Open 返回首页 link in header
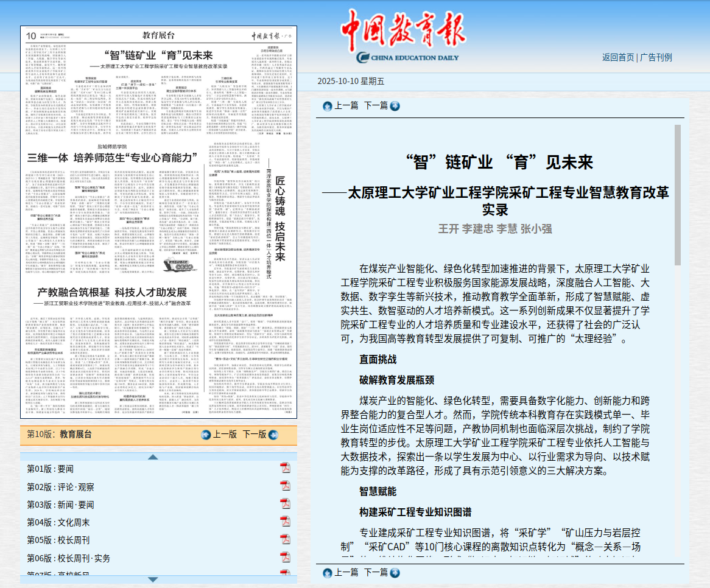 pyautogui.click(x=618, y=57)
